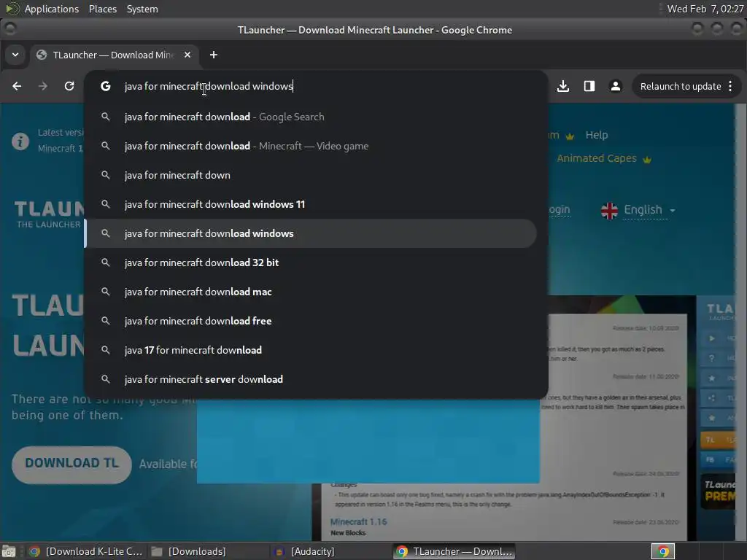
Task: Close the TLauncher tab
Action: (187, 55)
